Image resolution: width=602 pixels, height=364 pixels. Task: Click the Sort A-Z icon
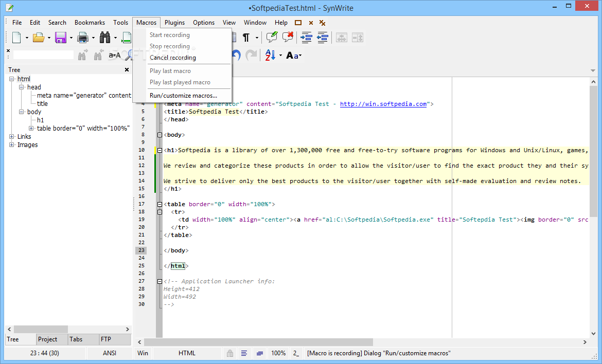(270, 56)
